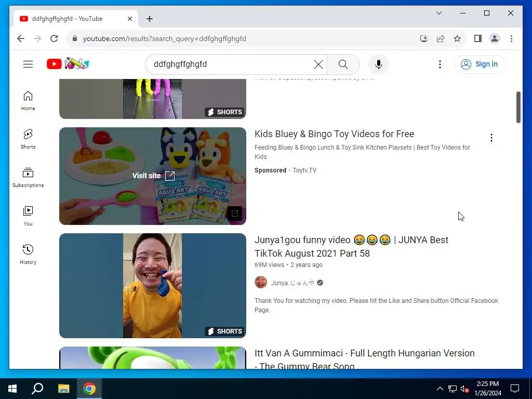Open Shorts in sidebar
Image resolution: width=532 pixels, height=399 pixels.
pyautogui.click(x=28, y=139)
